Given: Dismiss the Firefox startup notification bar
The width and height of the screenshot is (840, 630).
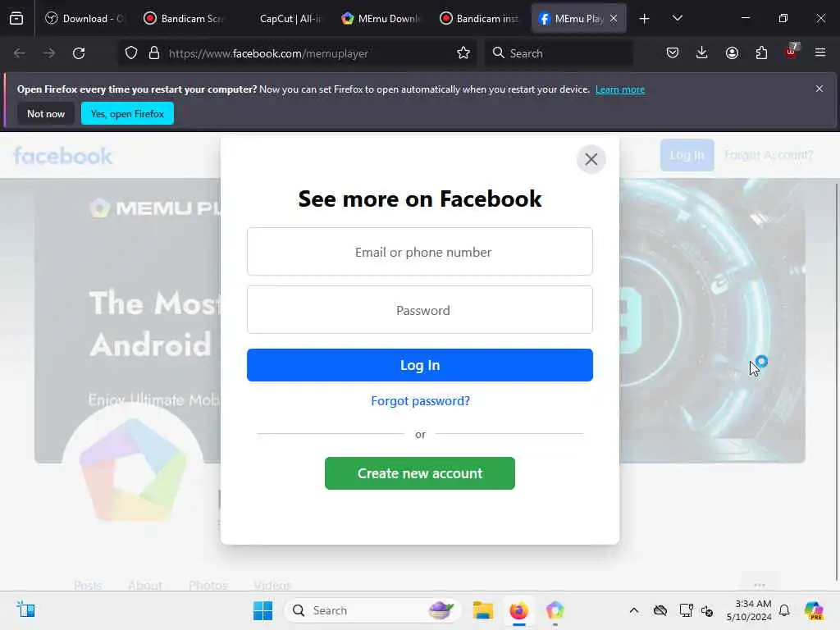Looking at the screenshot, I should click(x=819, y=89).
